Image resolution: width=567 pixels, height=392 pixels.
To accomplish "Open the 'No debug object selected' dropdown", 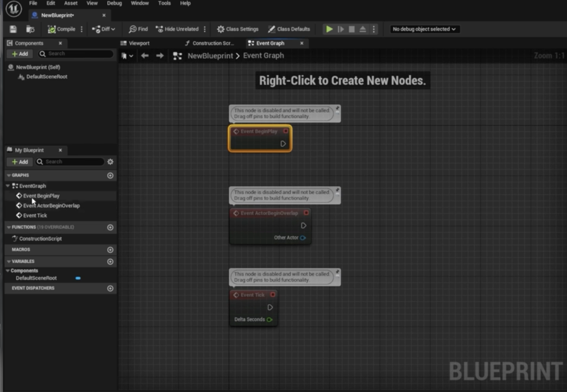I will (x=424, y=29).
